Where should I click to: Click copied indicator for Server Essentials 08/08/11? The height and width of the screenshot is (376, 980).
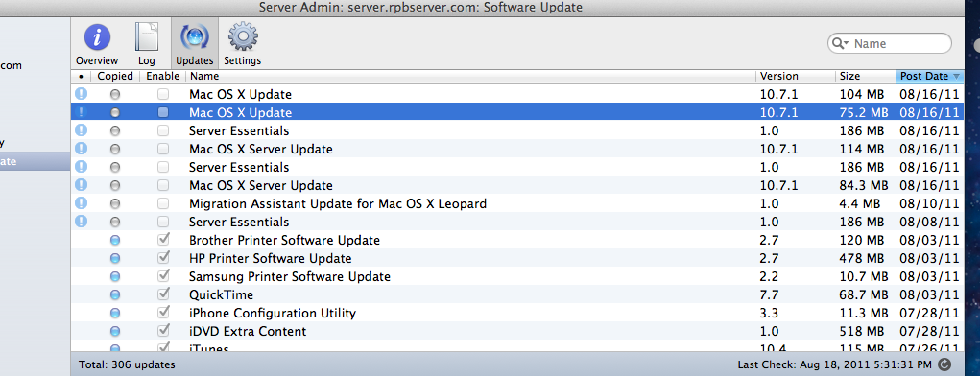[x=115, y=222]
